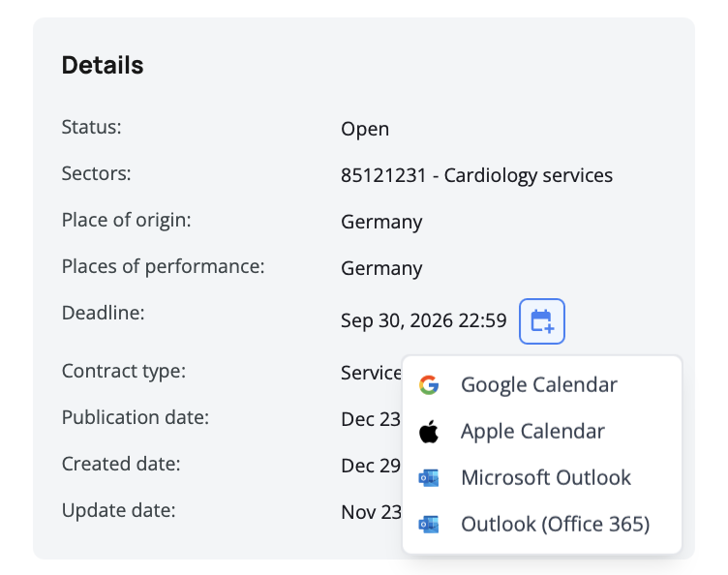Click the add-to-calendar icon beside the deadline

(542, 321)
